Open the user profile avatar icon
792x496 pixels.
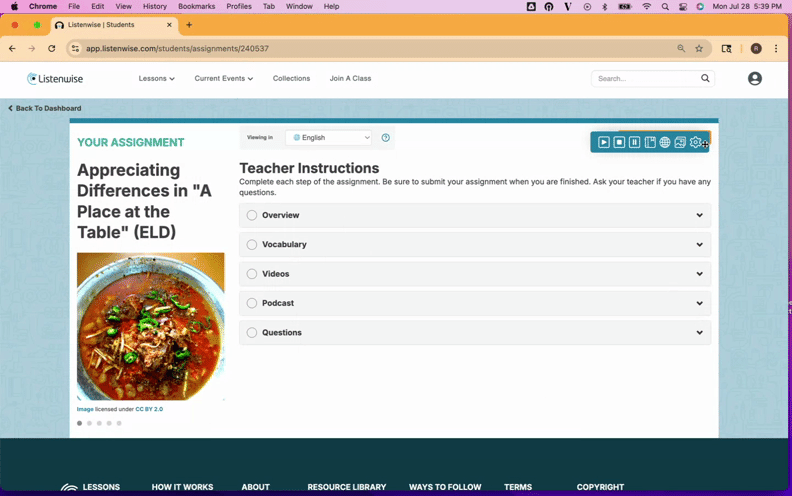click(755, 78)
